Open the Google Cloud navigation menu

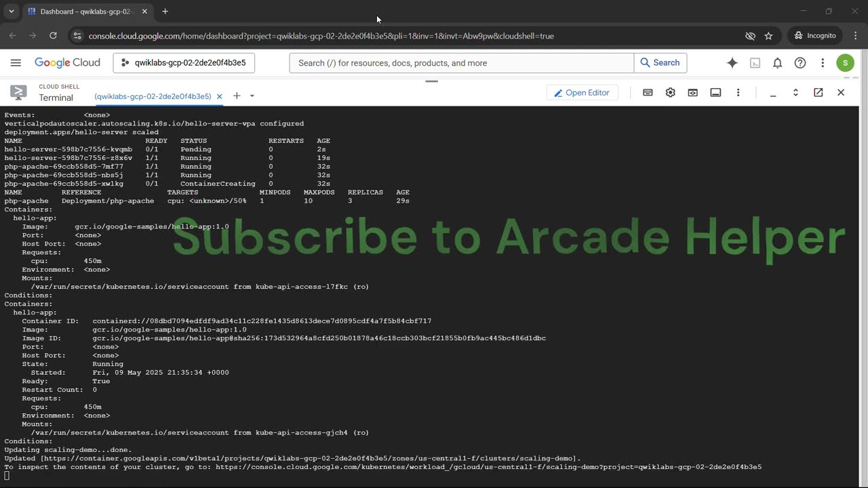pos(16,63)
